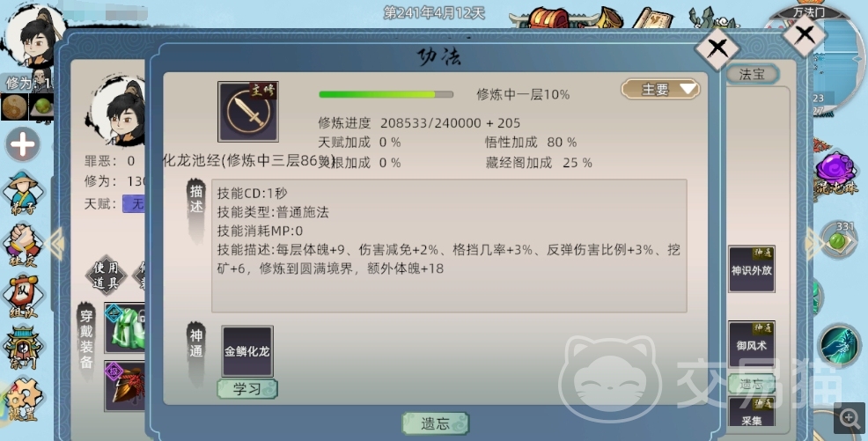The height and width of the screenshot is (441, 868).
Task: Open the 弟子 disciples sidebar icon
Action: (x=23, y=193)
